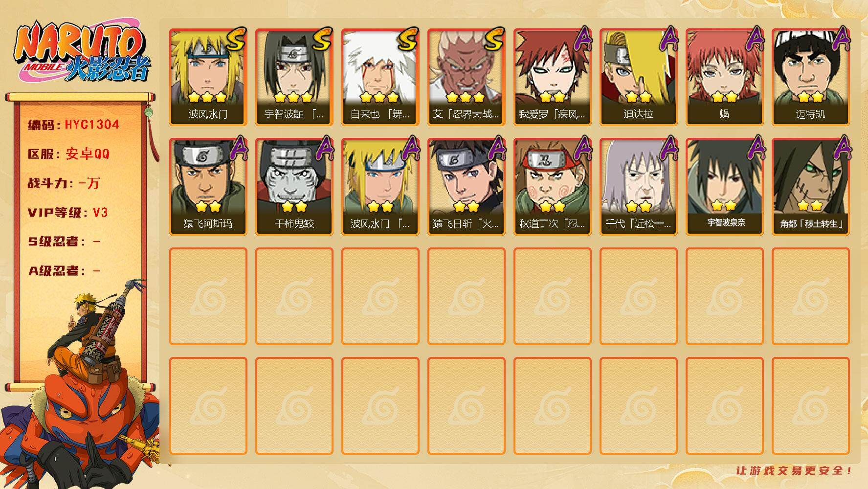Click the VIP等级 V3 label
868x489 pixels.
pos(67,213)
